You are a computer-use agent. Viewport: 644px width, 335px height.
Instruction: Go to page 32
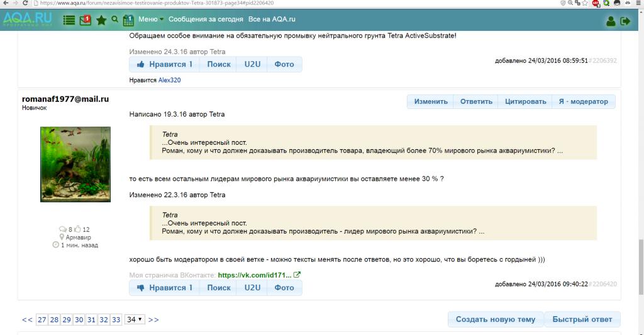[104, 320]
